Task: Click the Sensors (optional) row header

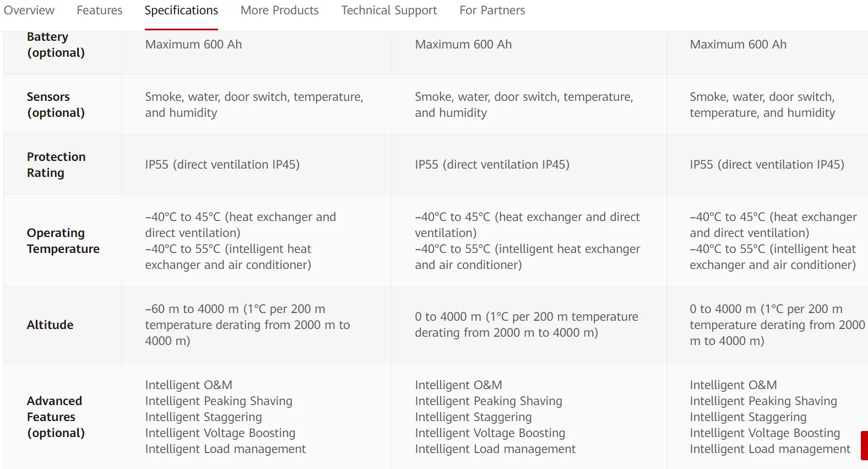Action: pyautogui.click(x=56, y=105)
